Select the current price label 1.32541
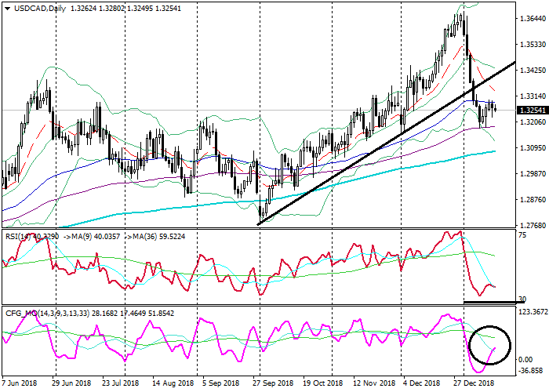The image size is (549, 392). (x=533, y=110)
